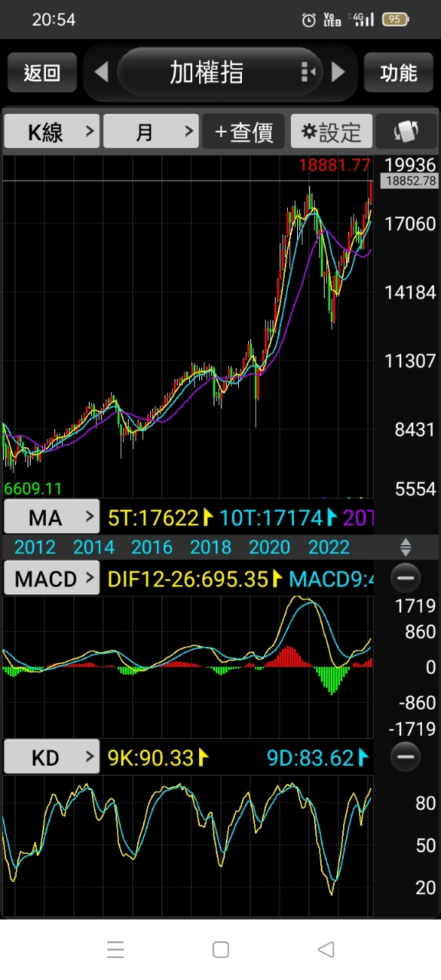Open the K線 chart type dropdown
This screenshot has width=441, height=980.
coord(52,132)
